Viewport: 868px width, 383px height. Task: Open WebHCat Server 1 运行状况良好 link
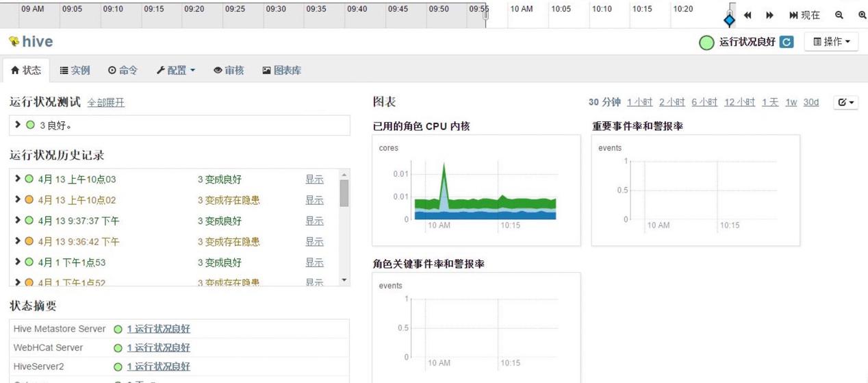point(158,347)
